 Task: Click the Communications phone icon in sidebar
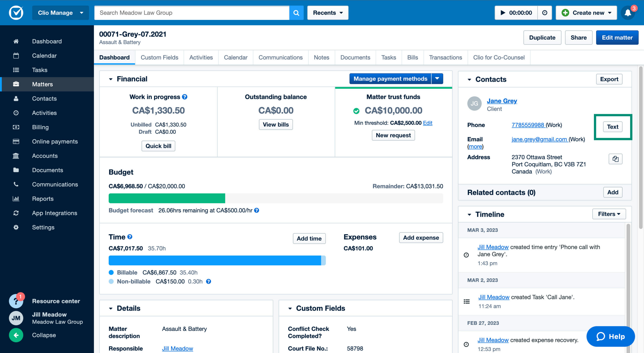16,184
